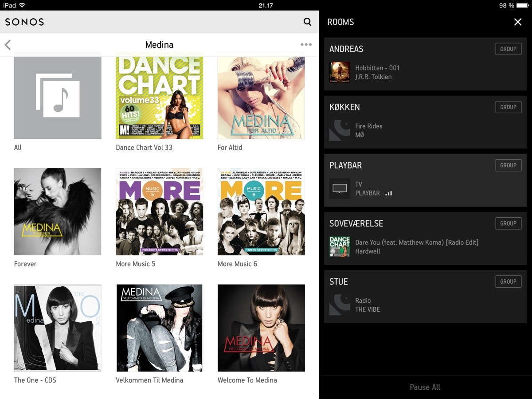532x399 pixels.
Task: Tap the signal bars icon beside PLAYBAR
Action: click(388, 193)
